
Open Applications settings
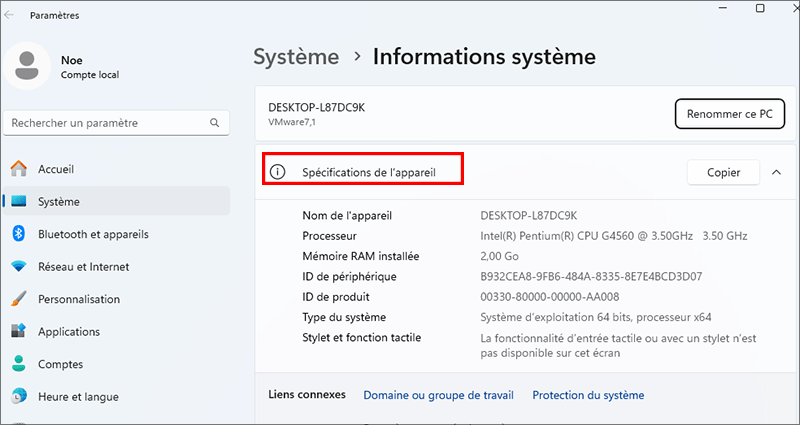click(x=116, y=332)
